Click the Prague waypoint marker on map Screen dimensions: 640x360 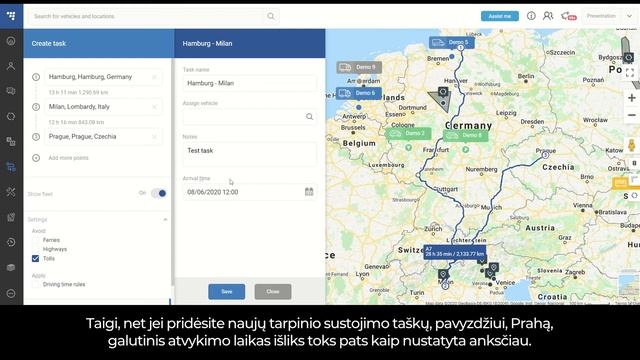point(545,155)
